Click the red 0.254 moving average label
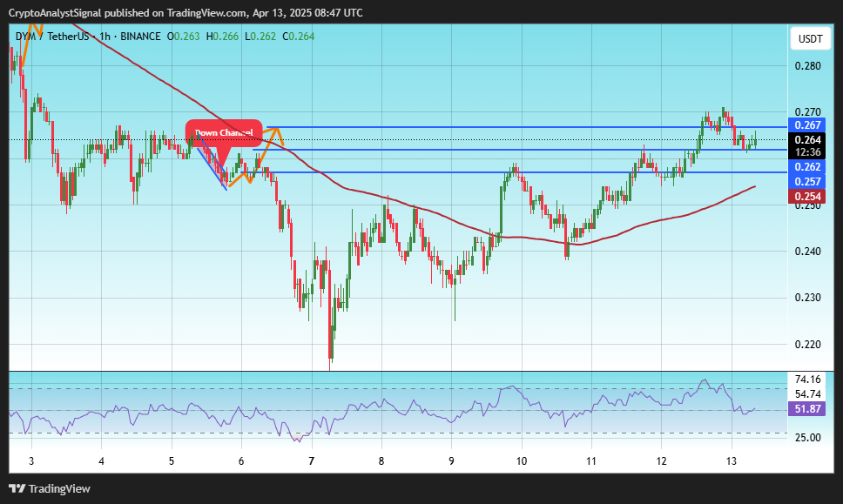The image size is (843, 504). coord(808,197)
